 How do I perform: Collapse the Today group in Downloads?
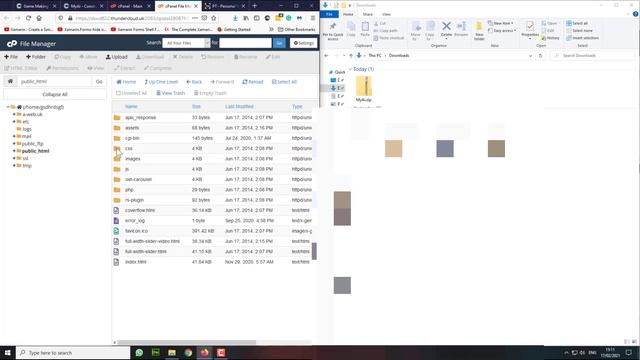[x=350, y=69]
